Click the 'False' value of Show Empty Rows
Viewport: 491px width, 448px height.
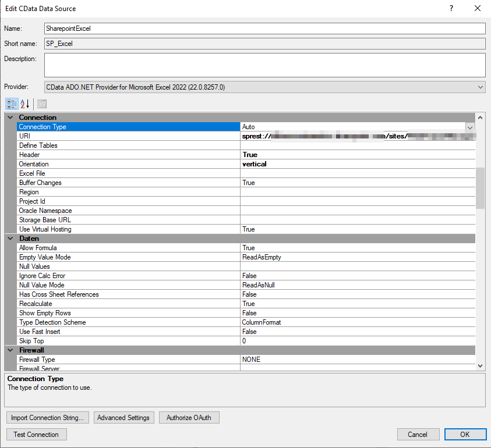pos(358,313)
